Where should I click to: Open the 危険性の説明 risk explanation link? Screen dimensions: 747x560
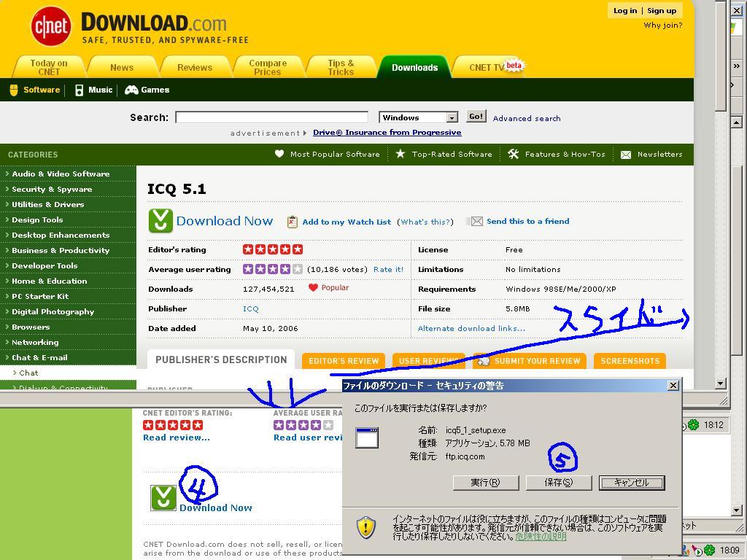click(x=541, y=537)
